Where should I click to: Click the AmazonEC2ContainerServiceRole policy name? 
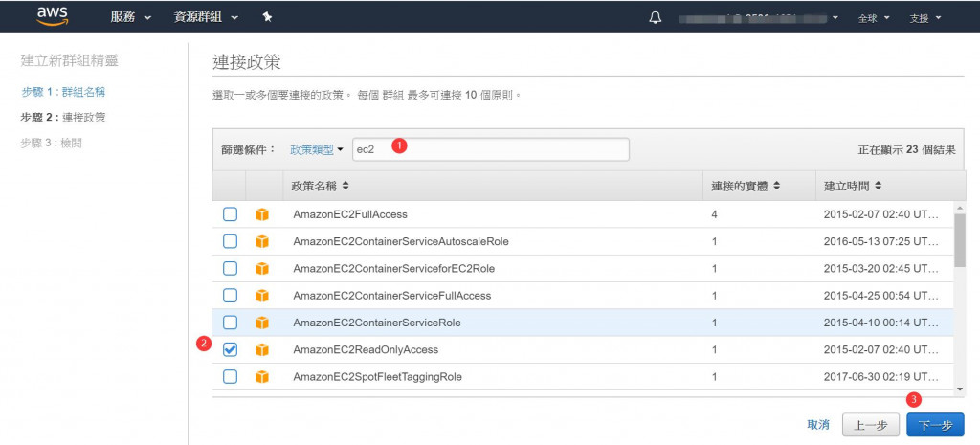pos(377,323)
